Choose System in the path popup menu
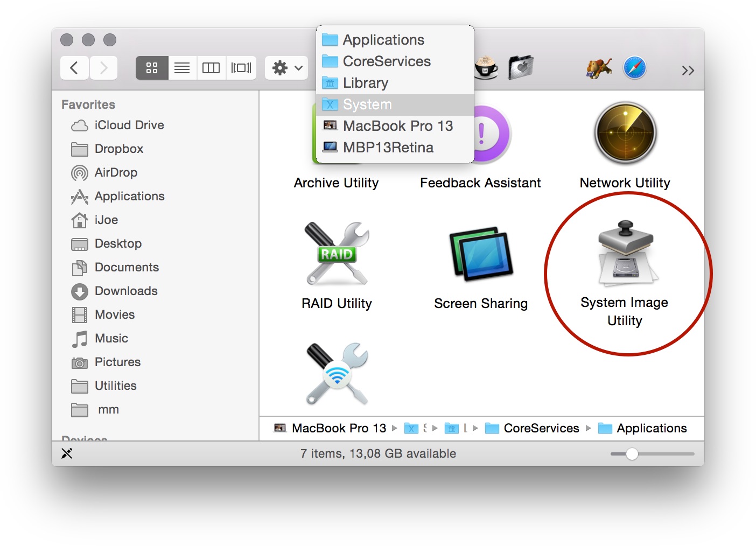The width and height of the screenshot is (756, 546). tap(395, 104)
